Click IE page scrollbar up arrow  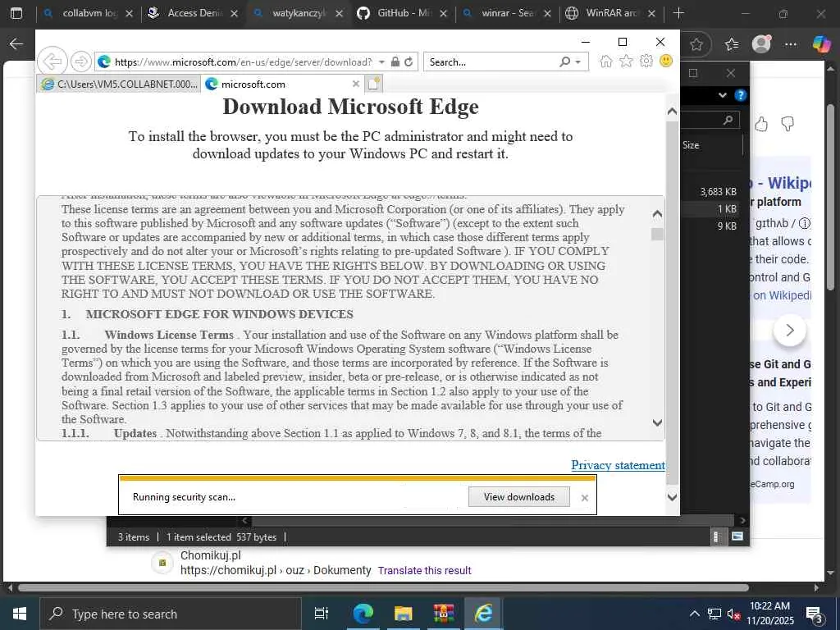pyautogui.click(x=672, y=112)
